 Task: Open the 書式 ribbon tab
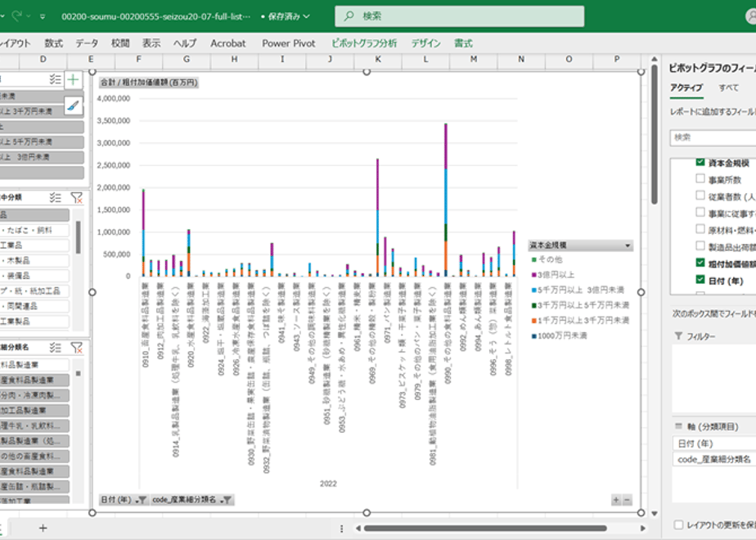463,43
